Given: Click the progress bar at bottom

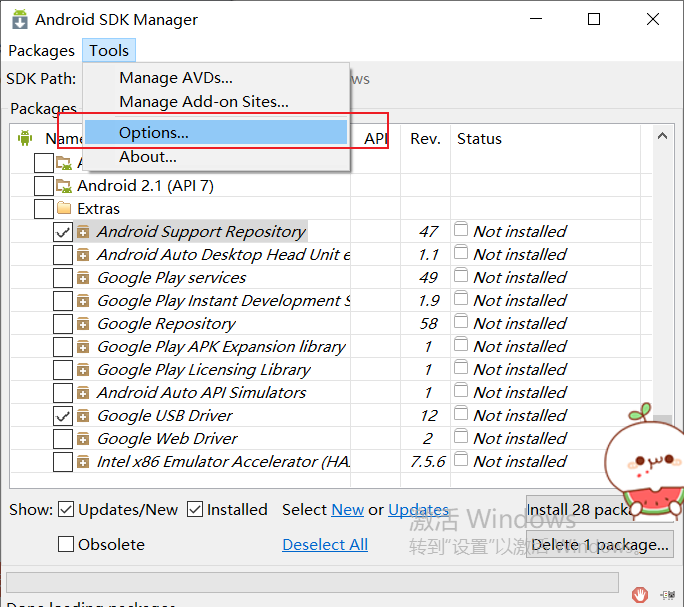Looking at the screenshot, I should coord(312,583).
